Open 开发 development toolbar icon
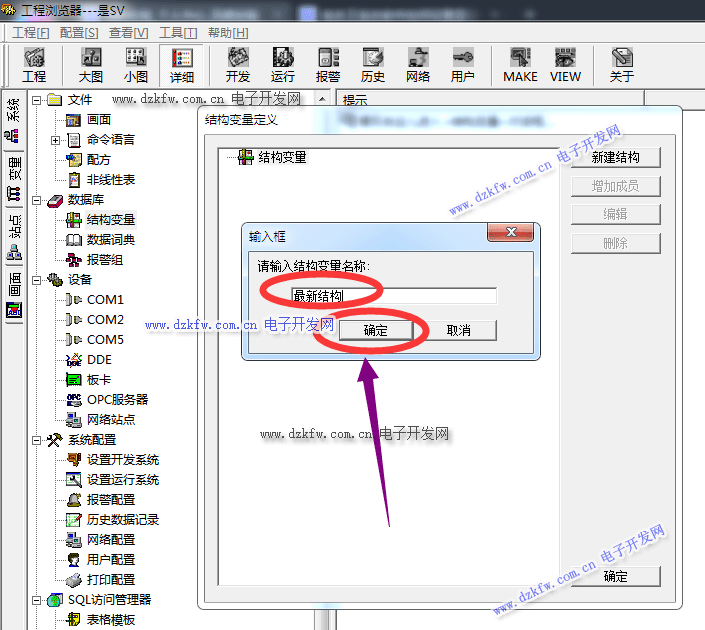The image size is (705, 630). pos(238,64)
